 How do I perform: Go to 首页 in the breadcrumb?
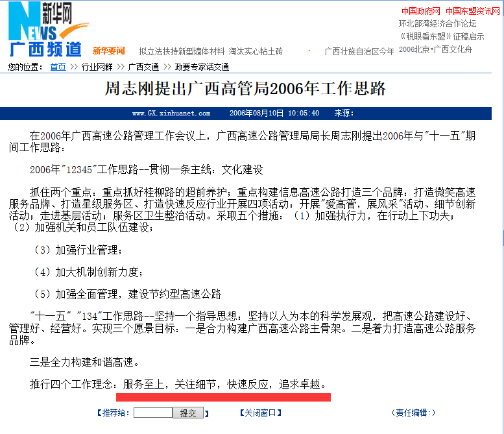coord(58,67)
